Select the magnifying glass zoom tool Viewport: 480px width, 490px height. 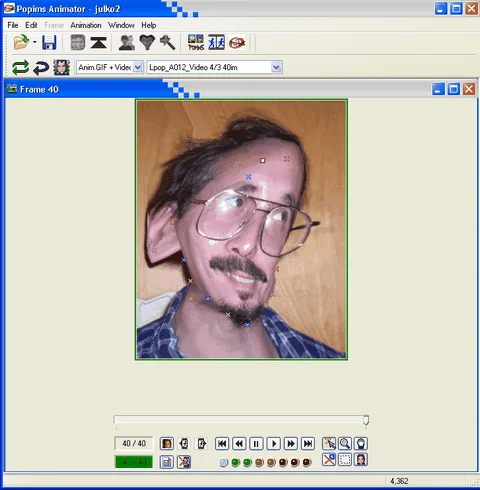pyautogui.click(x=345, y=443)
